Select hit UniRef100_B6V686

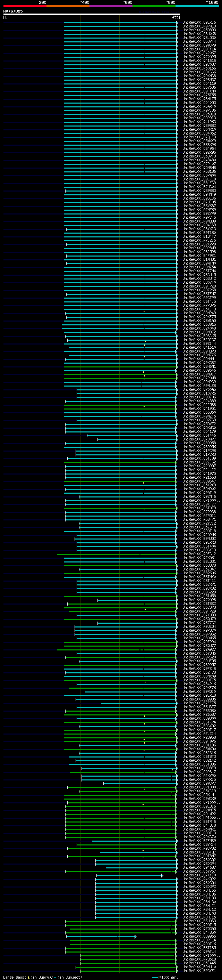(199, 88)
